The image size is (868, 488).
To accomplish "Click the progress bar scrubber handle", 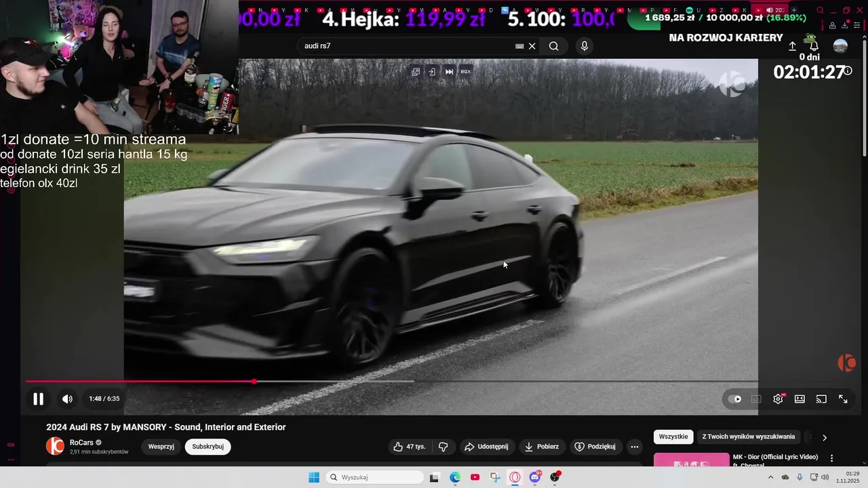I will (254, 382).
